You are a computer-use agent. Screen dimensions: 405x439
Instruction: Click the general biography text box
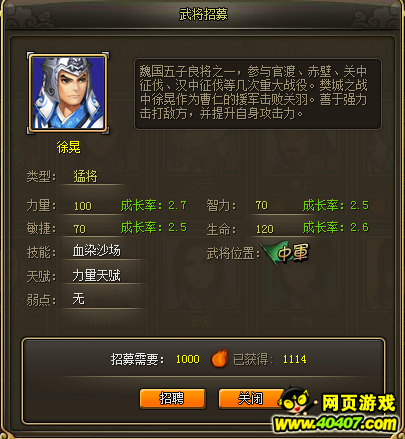258,94
